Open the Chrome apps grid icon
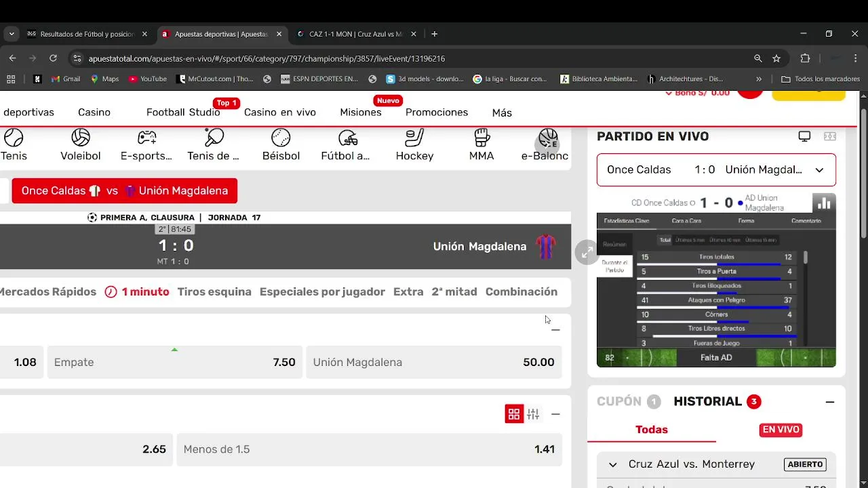 pos(11,79)
